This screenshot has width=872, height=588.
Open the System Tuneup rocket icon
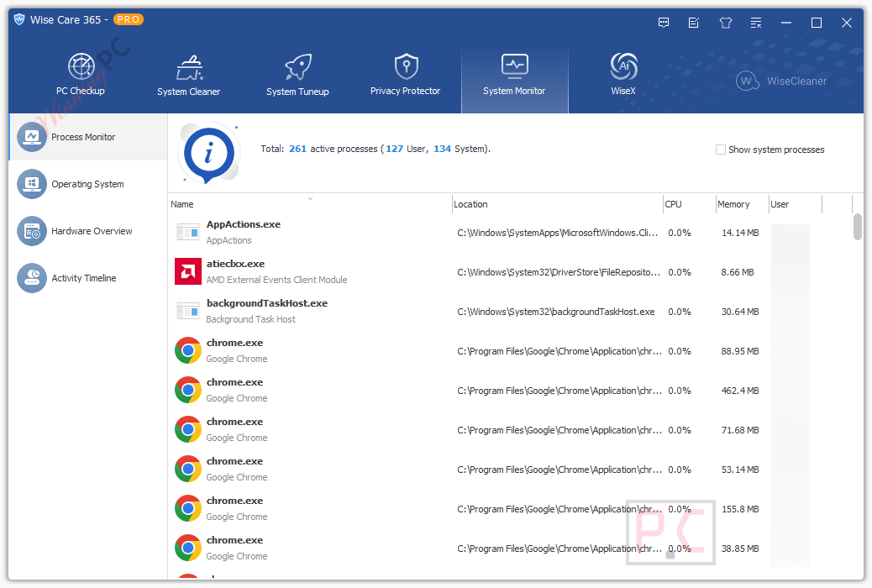click(x=298, y=67)
